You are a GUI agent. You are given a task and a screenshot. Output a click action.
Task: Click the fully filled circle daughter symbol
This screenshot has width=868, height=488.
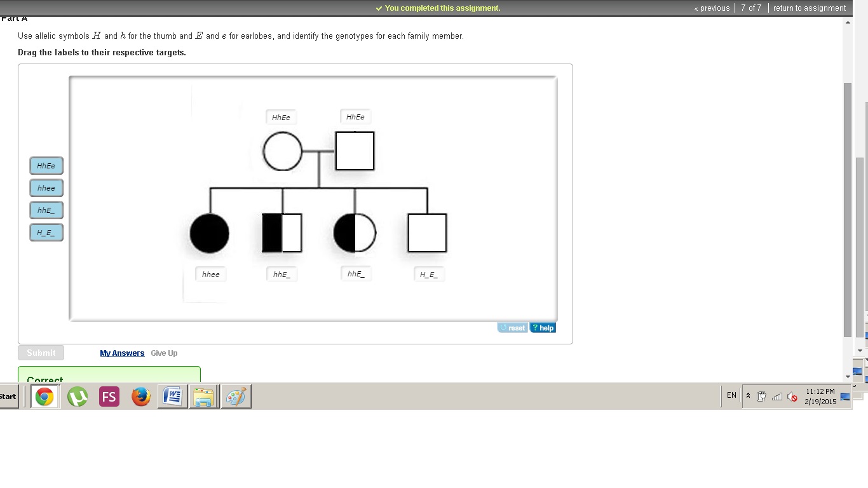210,233
